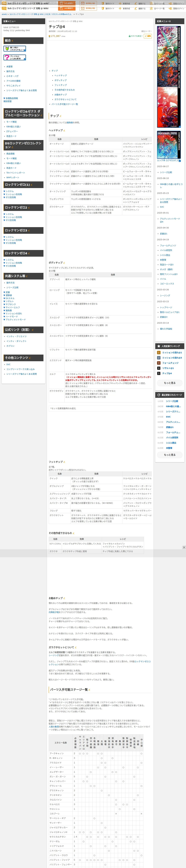Click もっと見る under 人気記事ランキング
The width and height of the screenshot is (186, 868).
(170, 383)
